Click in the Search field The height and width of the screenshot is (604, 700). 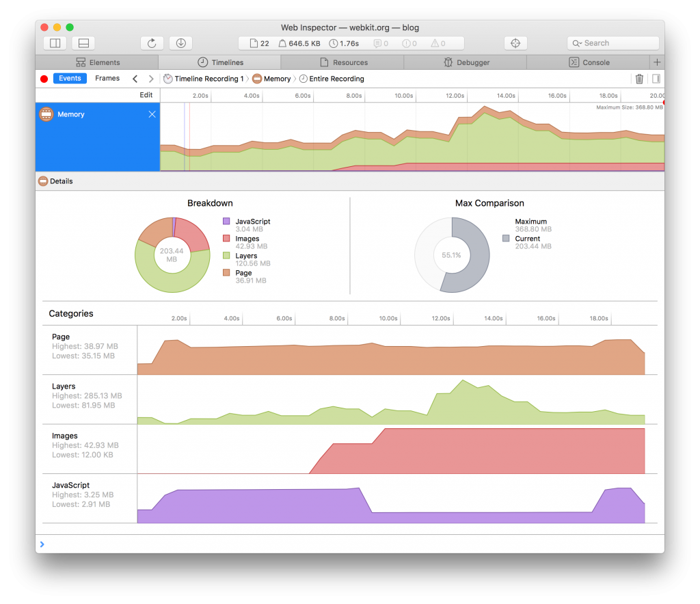click(x=615, y=43)
